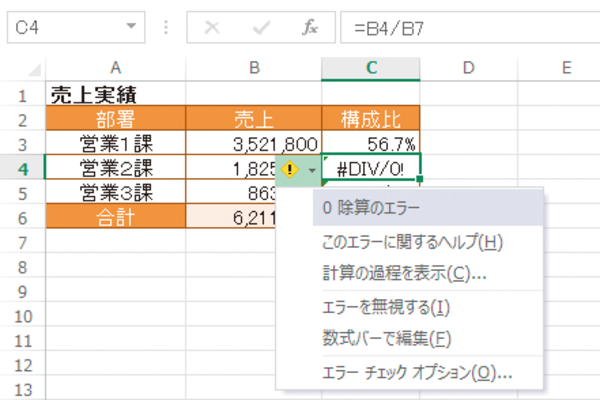Select row 2 header
The height and width of the screenshot is (400, 600).
click(x=23, y=120)
